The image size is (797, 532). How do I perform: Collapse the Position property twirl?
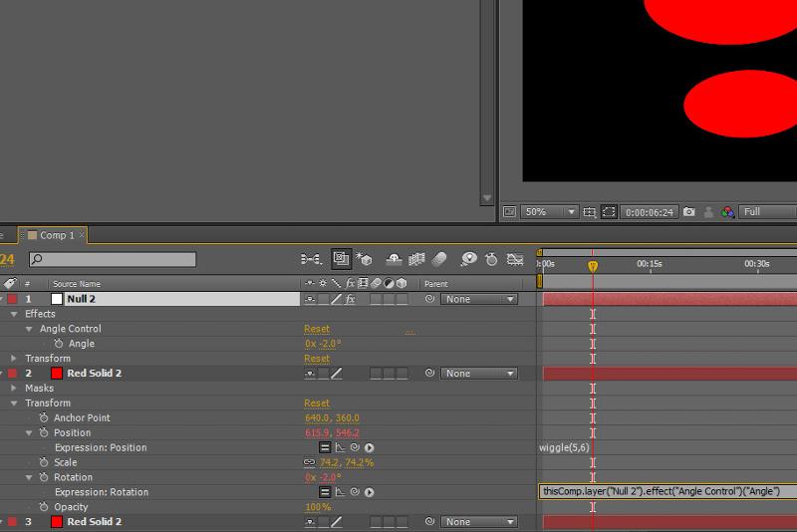tap(29, 433)
